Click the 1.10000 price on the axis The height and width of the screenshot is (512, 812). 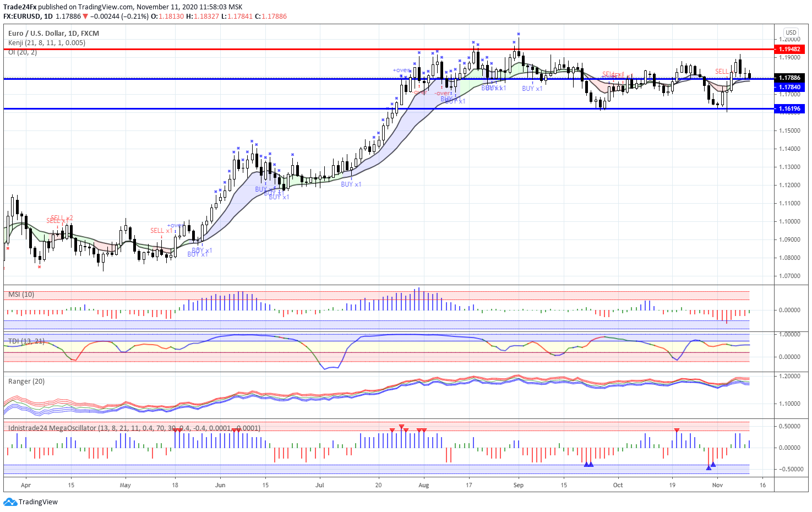[x=789, y=221]
